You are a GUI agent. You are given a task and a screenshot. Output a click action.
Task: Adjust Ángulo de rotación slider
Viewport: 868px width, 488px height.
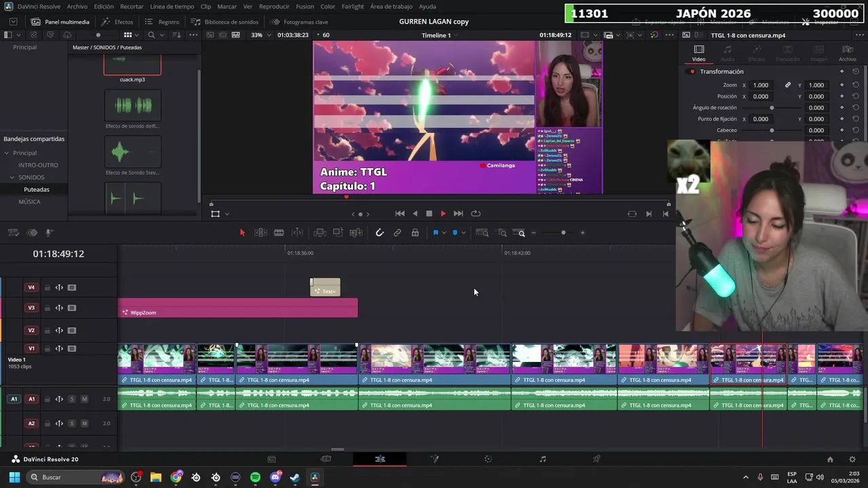[772, 108]
